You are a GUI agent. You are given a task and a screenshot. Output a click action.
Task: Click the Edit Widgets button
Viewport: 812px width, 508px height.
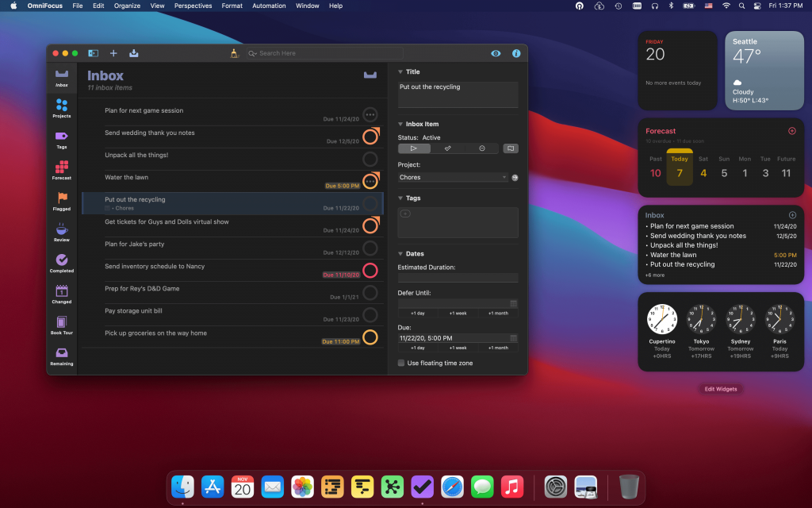(720, 389)
